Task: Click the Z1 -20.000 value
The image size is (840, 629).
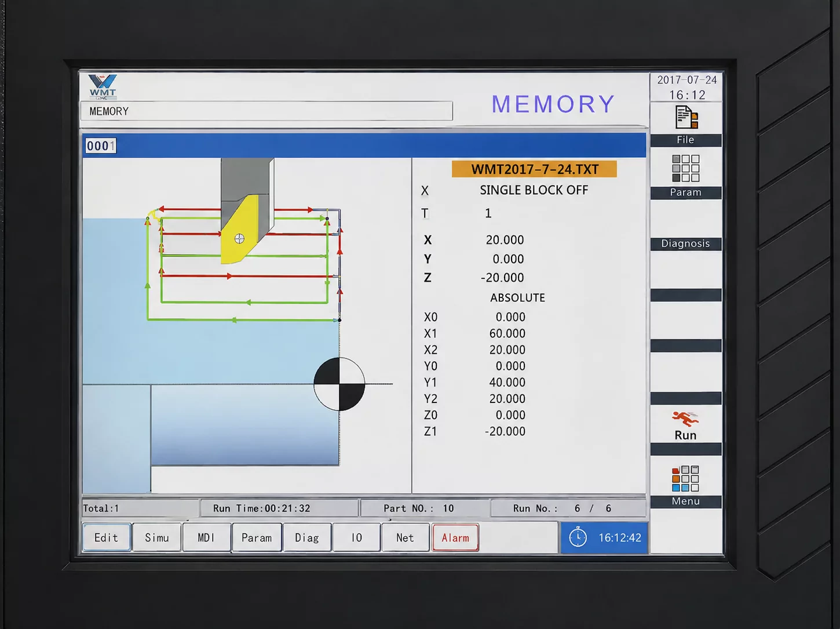Action: tap(505, 431)
